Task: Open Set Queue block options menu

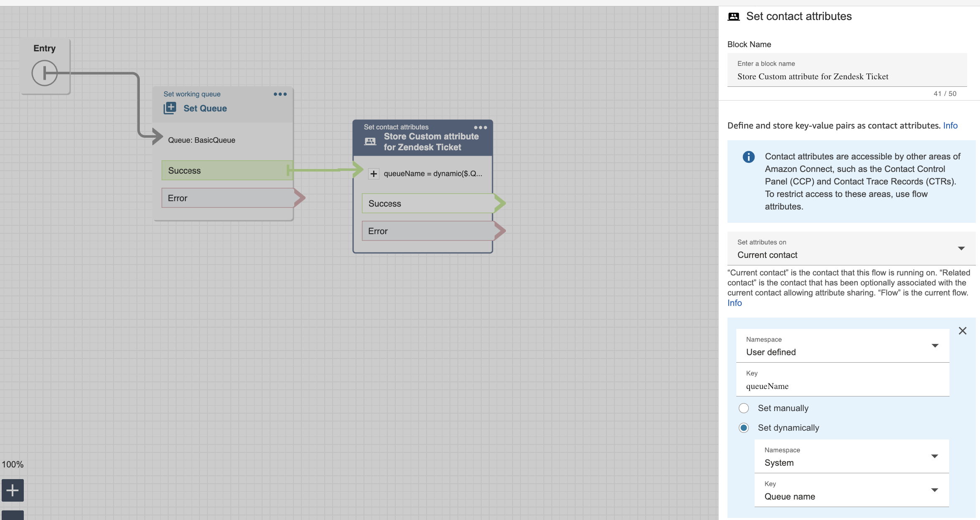Action: pos(280,94)
